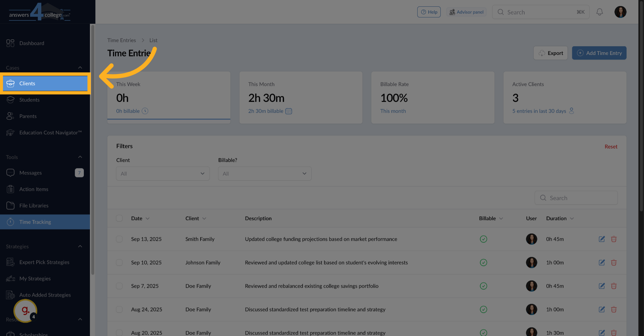
Task: Open the Client filter dropdown
Action: [x=163, y=174]
